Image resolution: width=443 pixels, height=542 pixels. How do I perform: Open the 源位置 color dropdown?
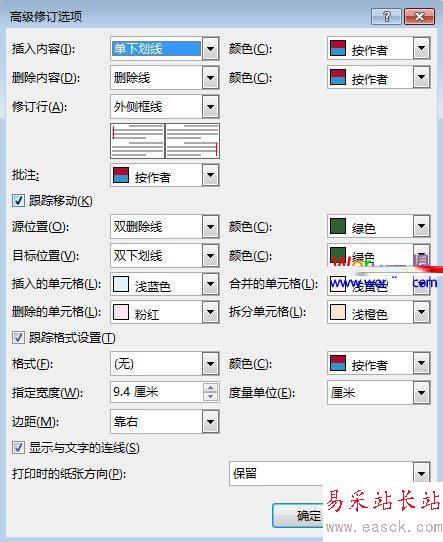[421, 226]
